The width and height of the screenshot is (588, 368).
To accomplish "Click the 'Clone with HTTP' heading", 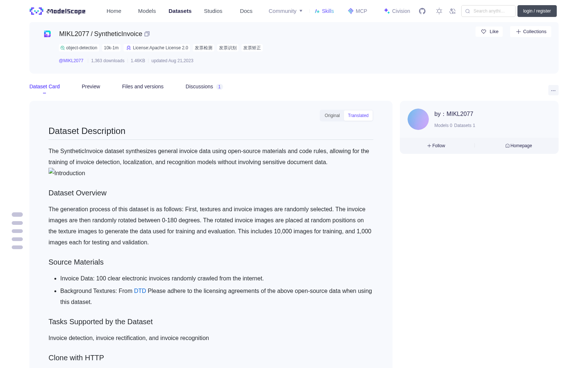I will 76,358.
